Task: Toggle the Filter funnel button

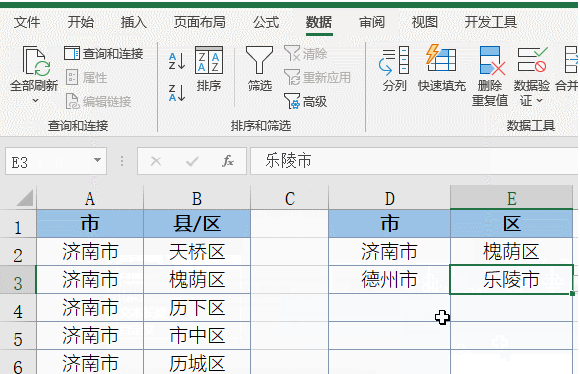Action: point(259,69)
